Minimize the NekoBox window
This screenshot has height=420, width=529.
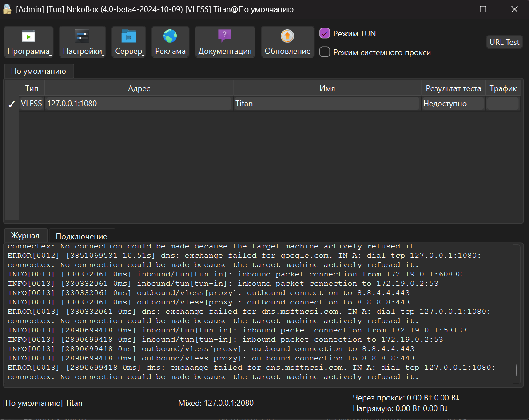pyautogui.click(x=453, y=9)
